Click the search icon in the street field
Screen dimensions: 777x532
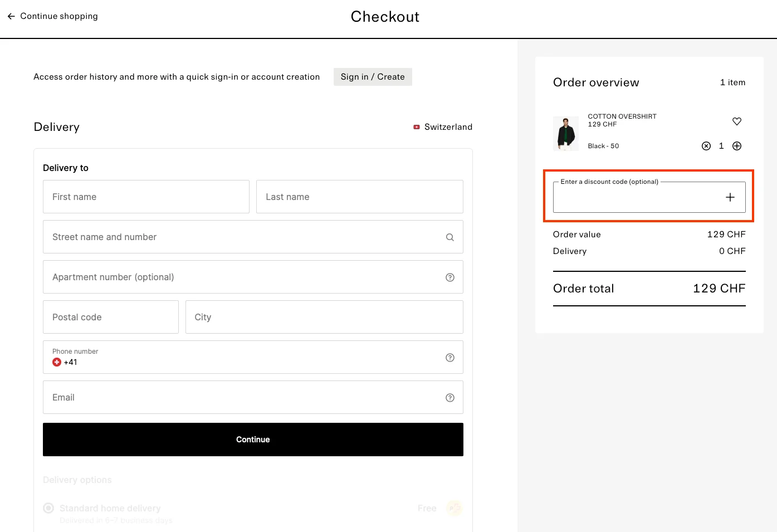point(449,237)
